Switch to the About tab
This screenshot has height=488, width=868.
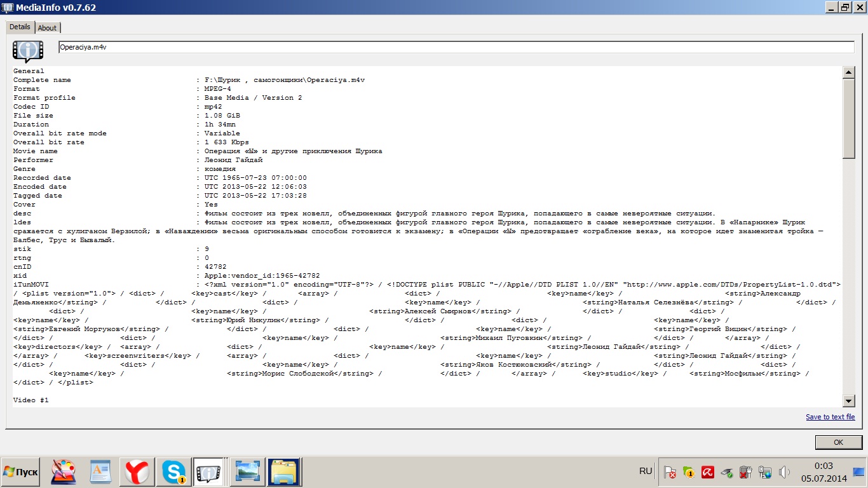(47, 27)
